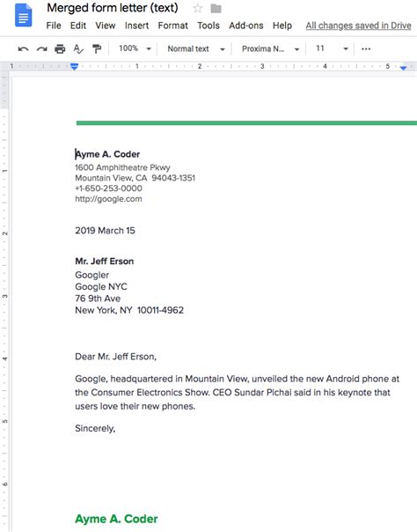Click the http://google.com text

point(108,199)
